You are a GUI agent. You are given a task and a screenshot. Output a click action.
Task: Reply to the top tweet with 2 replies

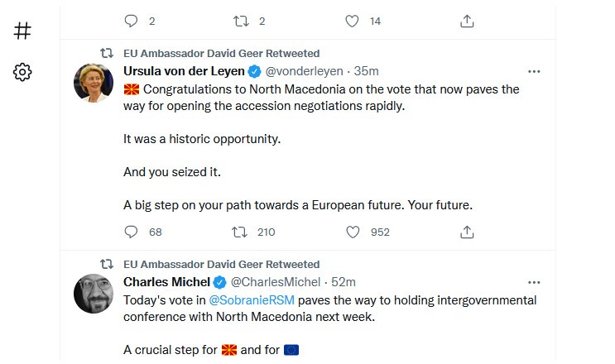tap(131, 21)
